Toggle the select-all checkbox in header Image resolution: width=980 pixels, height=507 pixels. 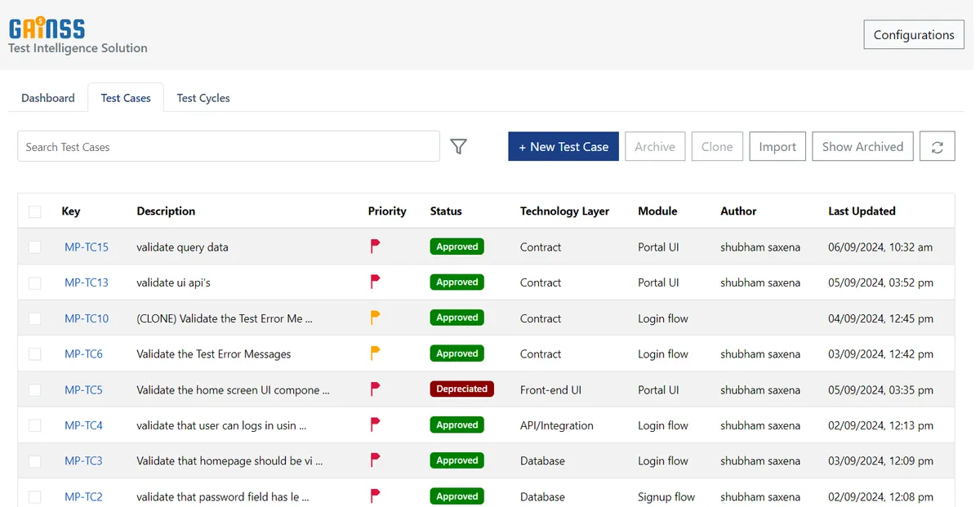coord(34,211)
